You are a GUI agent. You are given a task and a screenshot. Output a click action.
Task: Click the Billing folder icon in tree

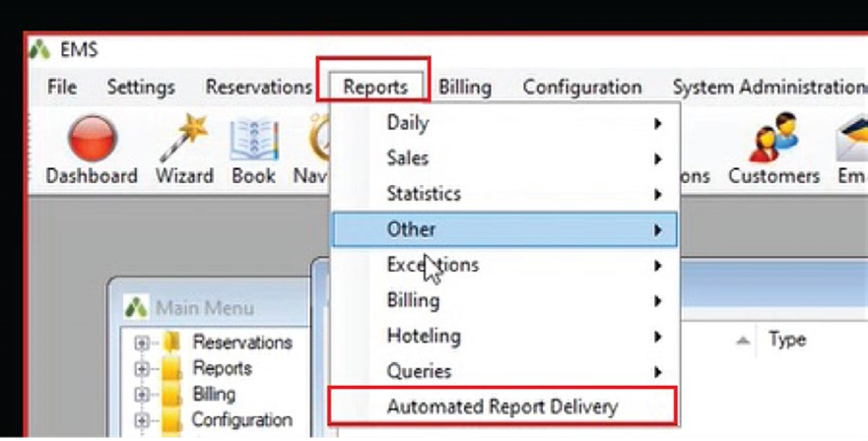171,395
